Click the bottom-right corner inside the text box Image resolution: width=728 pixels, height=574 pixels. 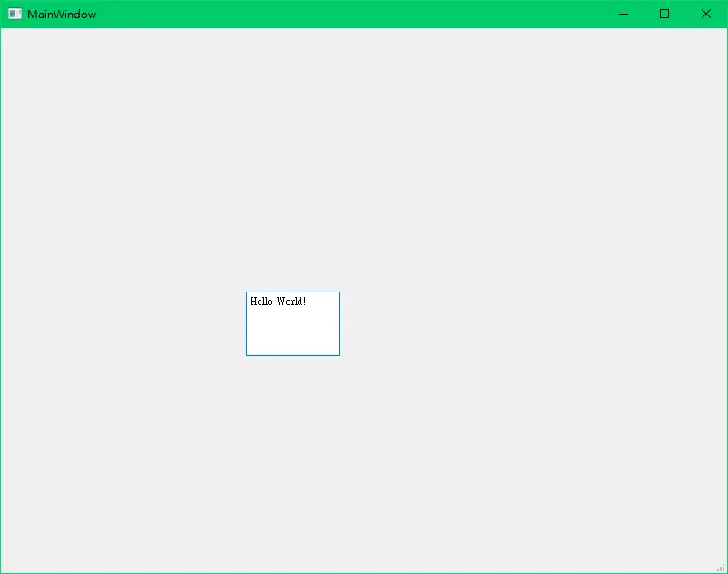[x=334, y=350]
